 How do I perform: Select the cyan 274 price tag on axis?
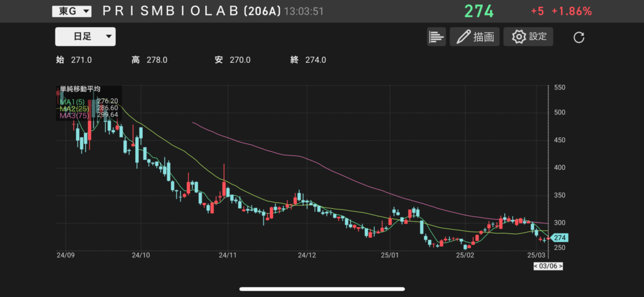tap(559, 238)
